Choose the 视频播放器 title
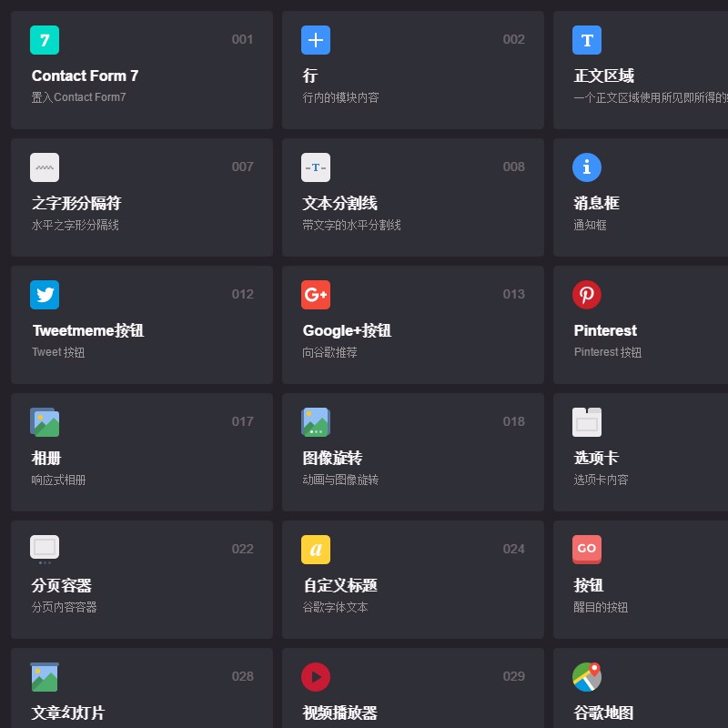This screenshot has width=728, height=728. (339, 713)
